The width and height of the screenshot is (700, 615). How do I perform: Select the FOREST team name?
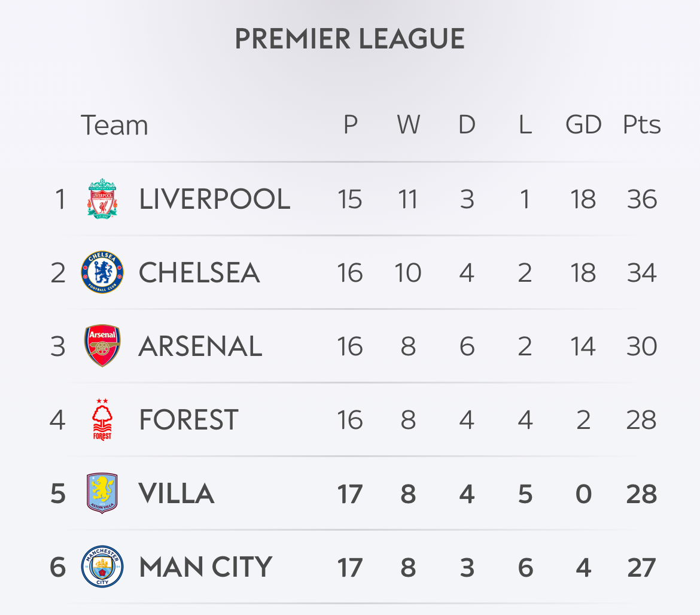188,420
